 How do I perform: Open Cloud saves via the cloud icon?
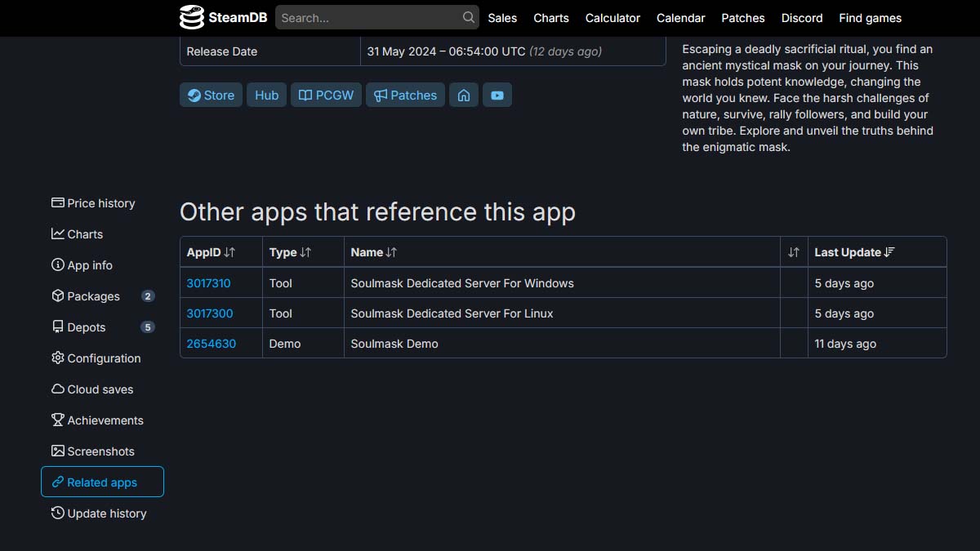coord(56,389)
